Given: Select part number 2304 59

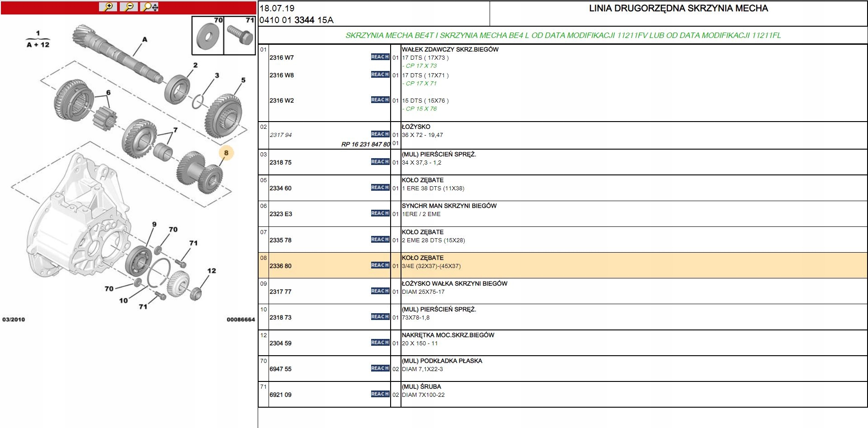Looking at the screenshot, I should click(280, 343).
